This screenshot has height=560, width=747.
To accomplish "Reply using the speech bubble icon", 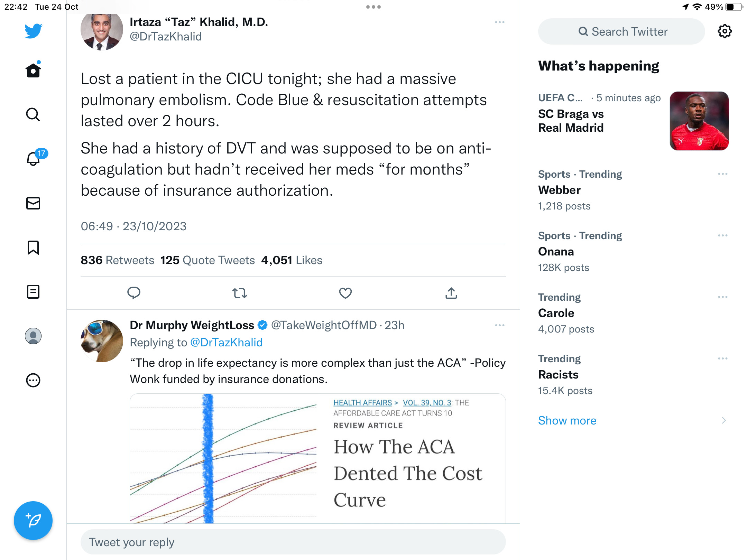I will 134,293.
